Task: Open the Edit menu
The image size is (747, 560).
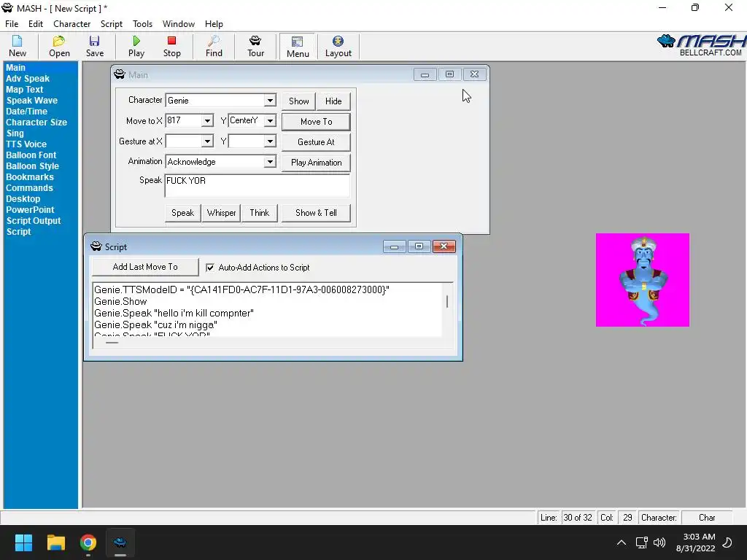Action: (x=36, y=24)
